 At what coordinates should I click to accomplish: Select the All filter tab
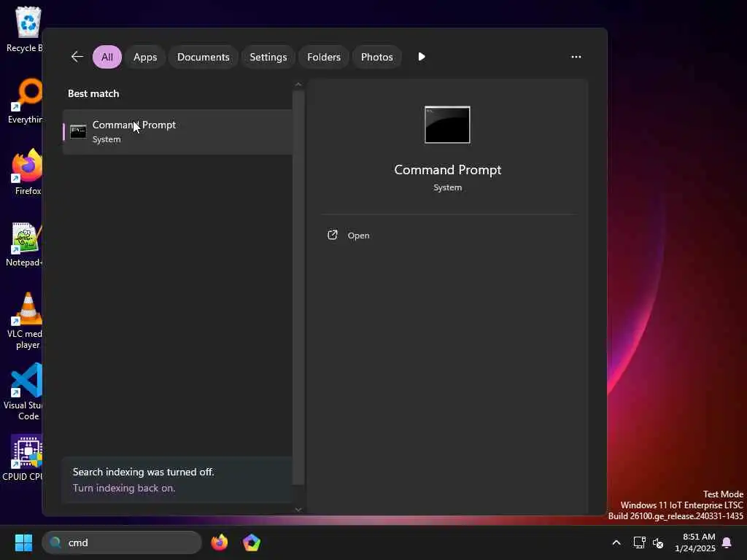click(107, 57)
